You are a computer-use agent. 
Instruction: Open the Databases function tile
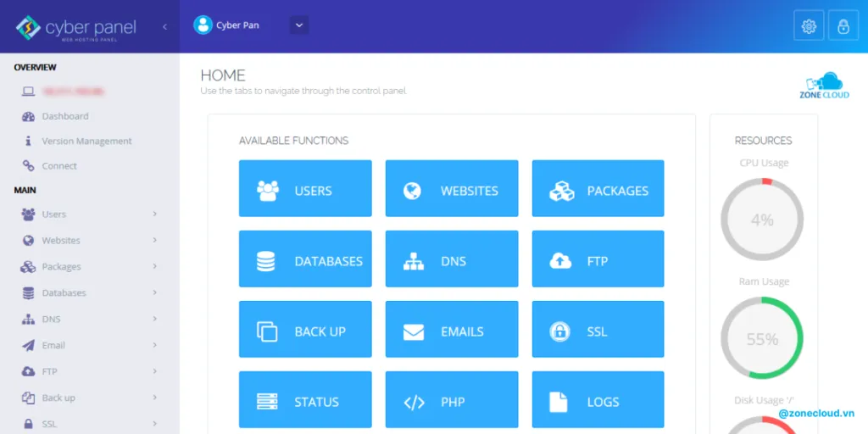[x=305, y=261]
